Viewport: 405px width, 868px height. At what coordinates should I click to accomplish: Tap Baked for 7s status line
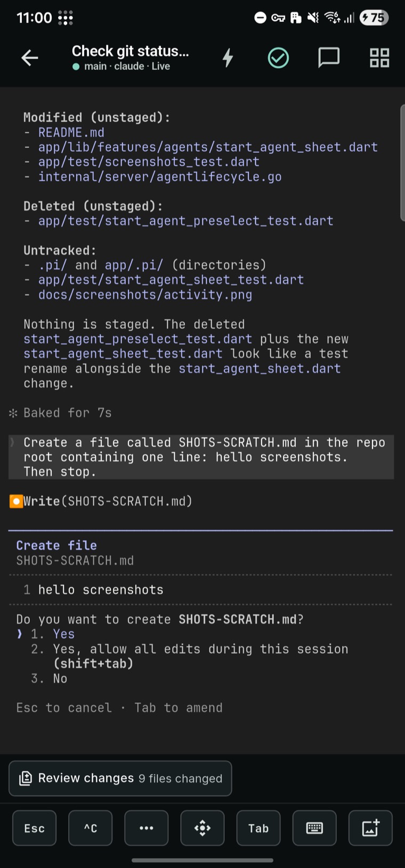point(68,413)
